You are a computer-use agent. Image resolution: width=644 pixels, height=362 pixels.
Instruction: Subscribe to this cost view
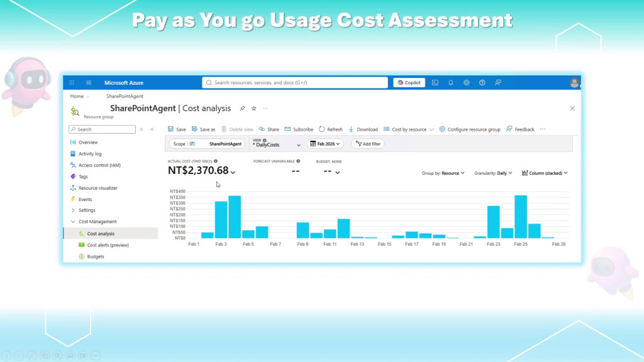[x=299, y=129]
